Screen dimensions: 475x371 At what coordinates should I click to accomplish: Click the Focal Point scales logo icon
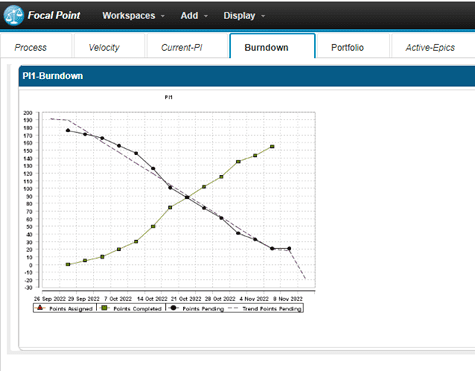(x=14, y=15)
